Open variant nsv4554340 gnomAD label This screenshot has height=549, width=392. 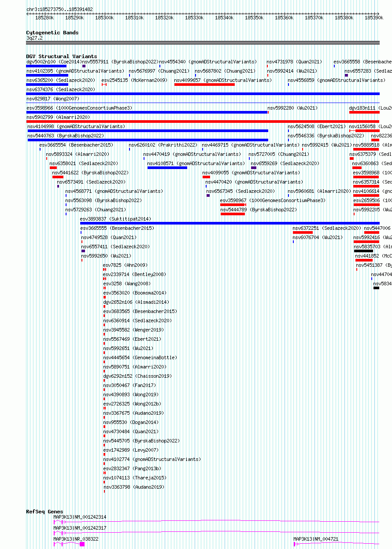coord(208,62)
